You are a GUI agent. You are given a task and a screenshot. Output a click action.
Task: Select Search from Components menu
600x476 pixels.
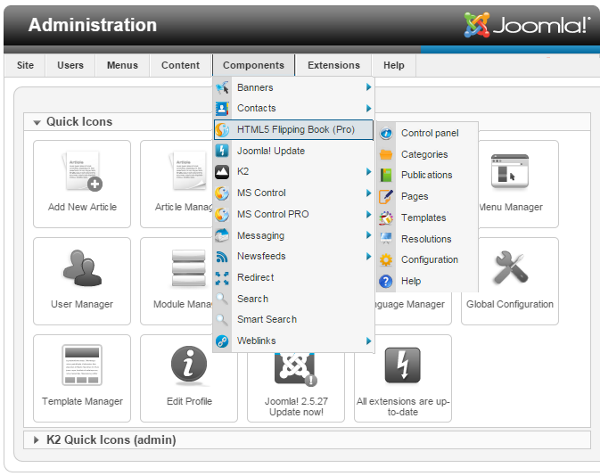click(x=293, y=298)
